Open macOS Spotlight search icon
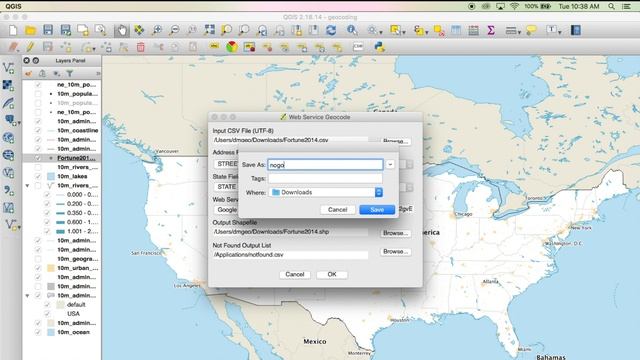This screenshot has width=640, height=360. click(x=611, y=6)
